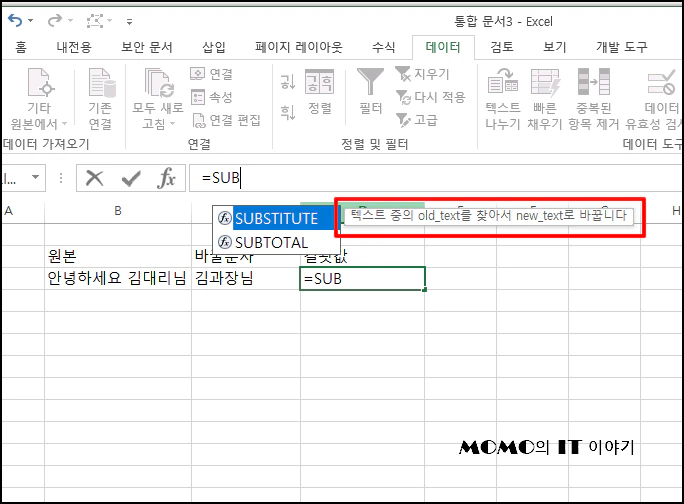Click the 다시 적용 reapply button

point(431,97)
